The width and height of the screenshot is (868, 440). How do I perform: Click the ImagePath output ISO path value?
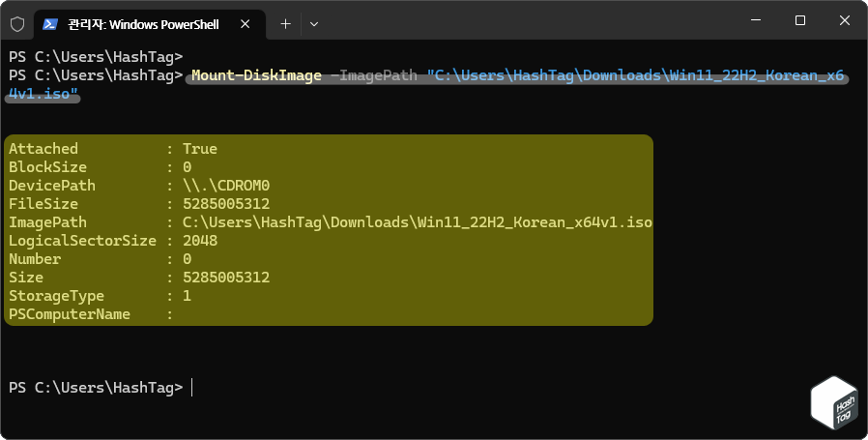click(x=418, y=222)
